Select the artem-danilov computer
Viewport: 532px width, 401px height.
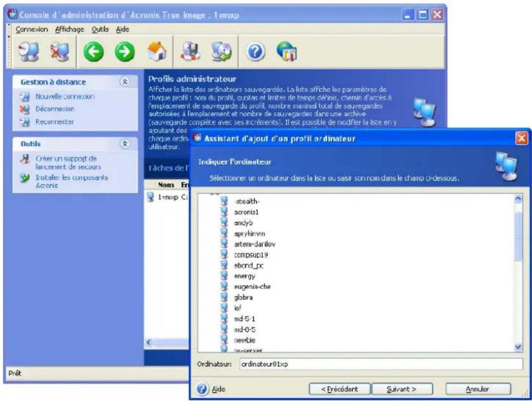click(254, 244)
